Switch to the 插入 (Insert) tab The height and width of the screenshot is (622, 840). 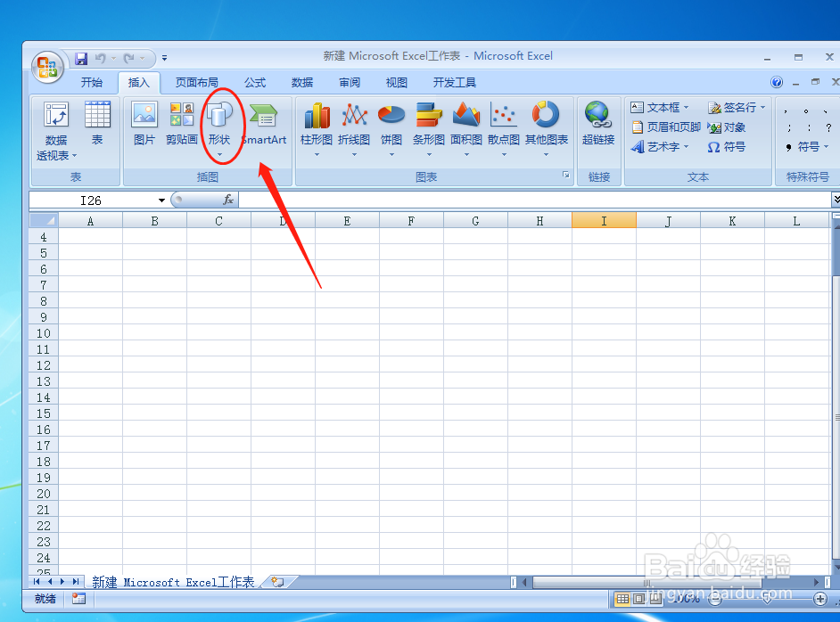coord(139,83)
